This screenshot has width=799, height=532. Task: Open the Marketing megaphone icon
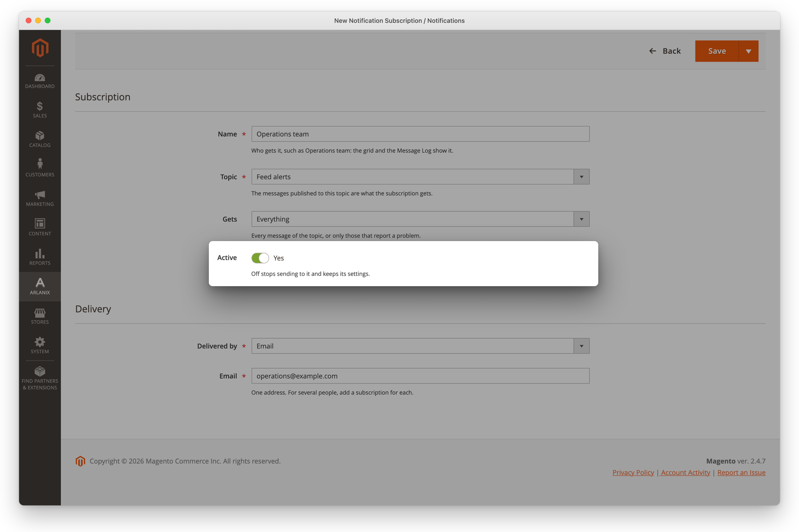click(x=40, y=195)
